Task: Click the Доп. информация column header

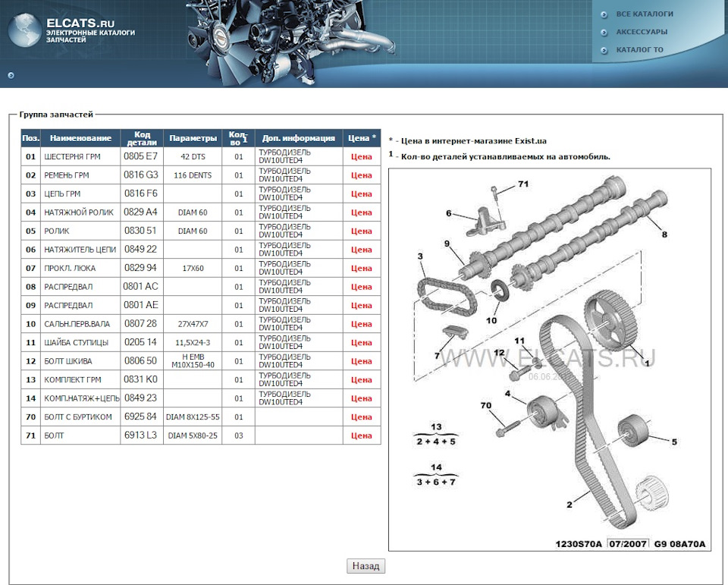Action: tap(299, 138)
